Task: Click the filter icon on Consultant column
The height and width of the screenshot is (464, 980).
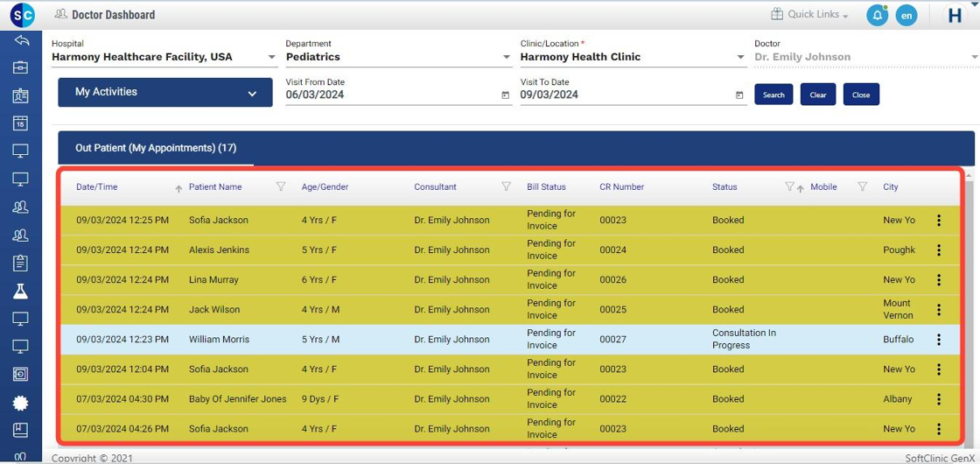Action: pos(507,186)
